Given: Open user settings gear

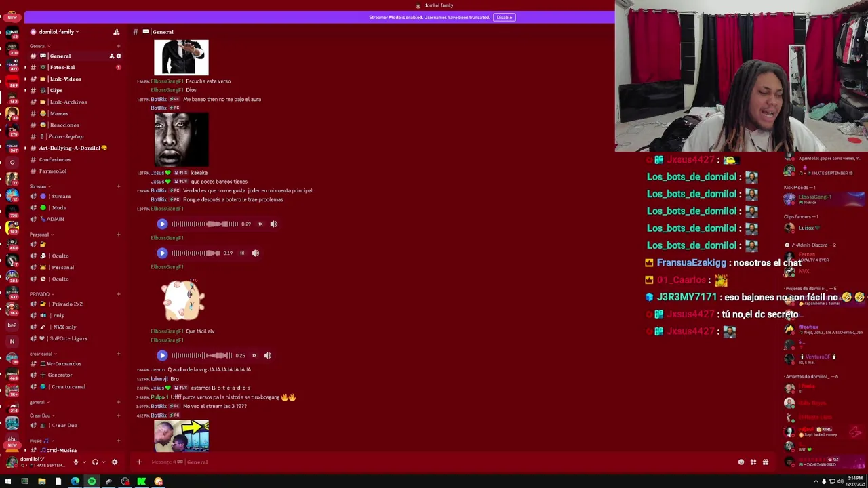Looking at the screenshot, I should [115, 462].
